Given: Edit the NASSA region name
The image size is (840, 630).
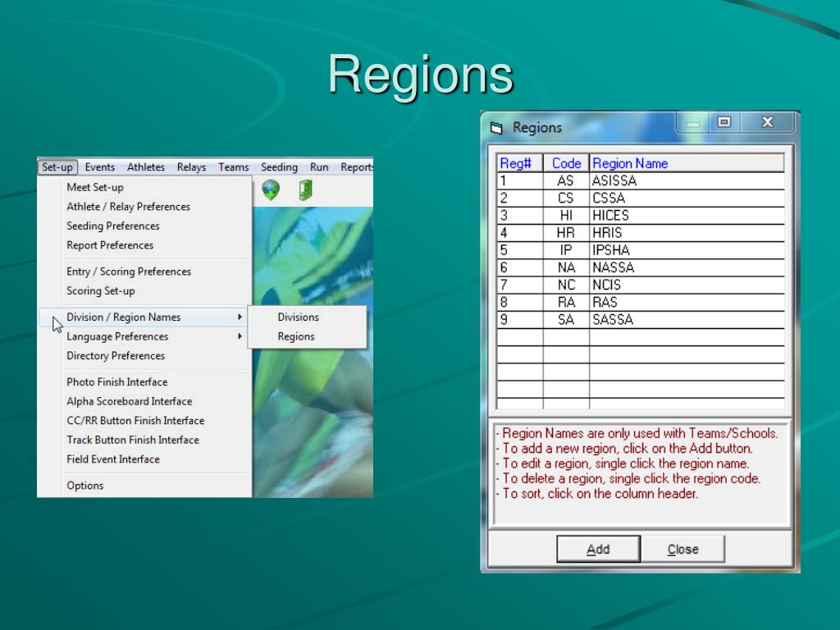Looking at the screenshot, I should click(x=687, y=267).
